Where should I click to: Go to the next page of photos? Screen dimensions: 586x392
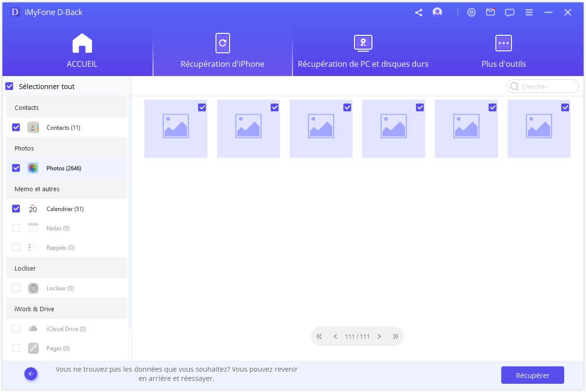[x=379, y=336]
